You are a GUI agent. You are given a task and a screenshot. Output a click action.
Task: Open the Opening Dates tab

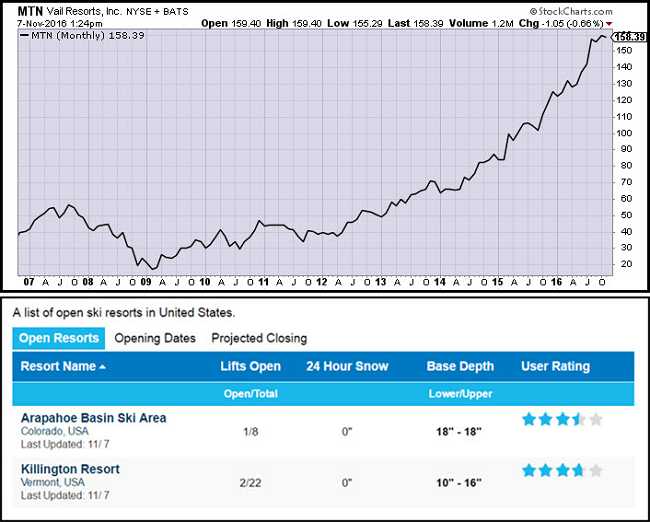[x=154, y=338]
